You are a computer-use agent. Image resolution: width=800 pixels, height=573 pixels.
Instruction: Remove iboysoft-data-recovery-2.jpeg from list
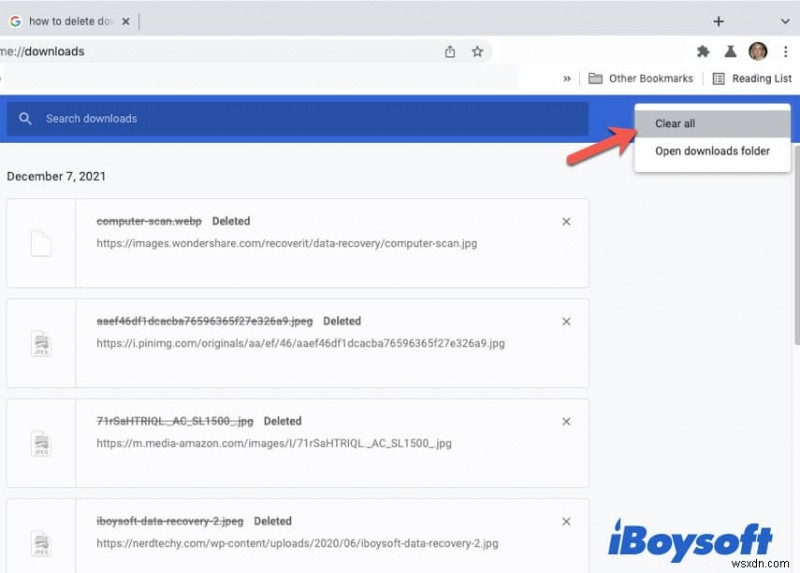[566, 521]
